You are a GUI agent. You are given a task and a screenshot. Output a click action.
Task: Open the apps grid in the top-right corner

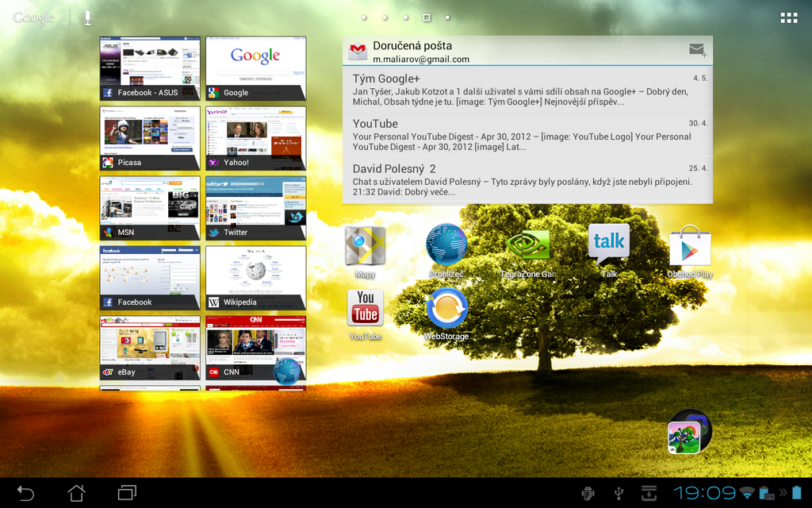pos(788,16)
